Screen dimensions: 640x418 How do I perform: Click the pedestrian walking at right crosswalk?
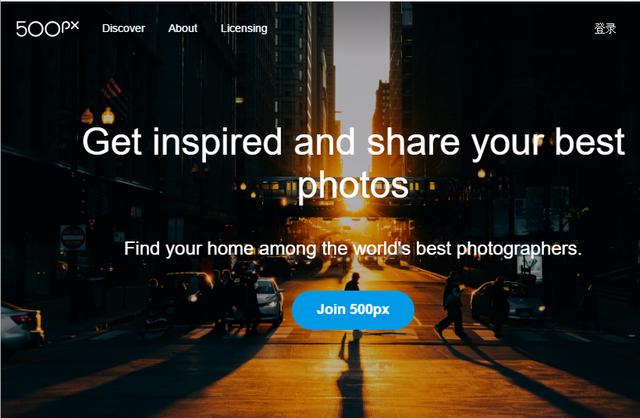point(452,304)
